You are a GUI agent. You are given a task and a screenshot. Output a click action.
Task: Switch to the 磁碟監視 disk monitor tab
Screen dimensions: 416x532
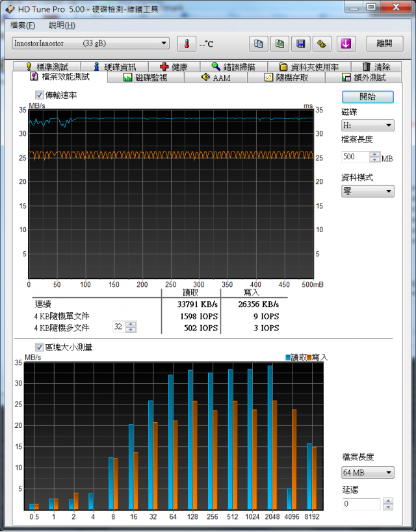[146, 77]
